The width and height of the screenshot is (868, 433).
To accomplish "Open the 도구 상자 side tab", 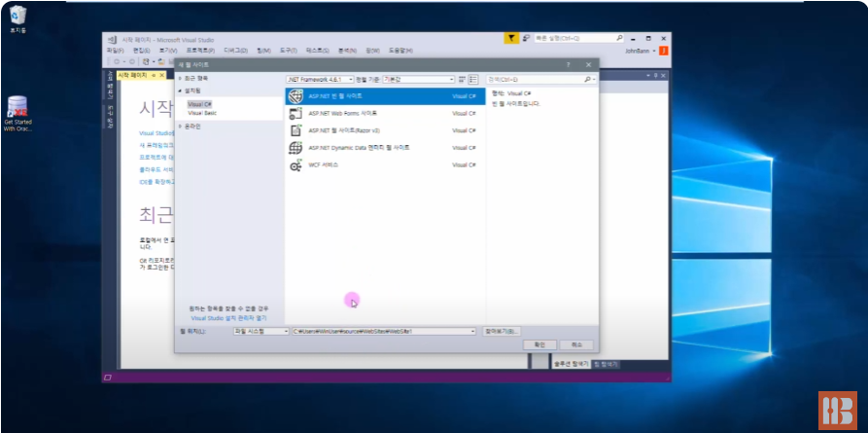I will pyautogui.click(x=110, y=117).
